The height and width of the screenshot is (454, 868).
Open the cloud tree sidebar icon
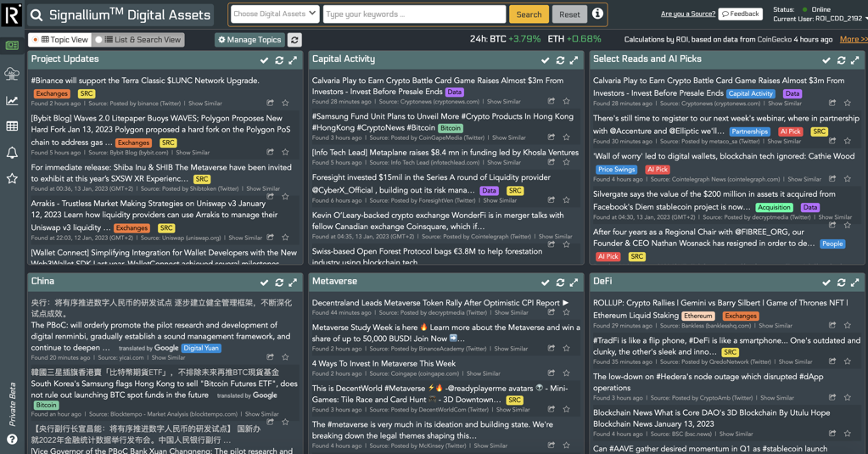click(12, 73)
